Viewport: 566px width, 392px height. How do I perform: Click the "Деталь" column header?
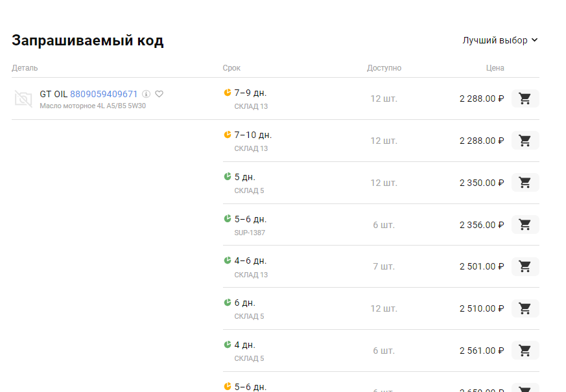[25, 68]
